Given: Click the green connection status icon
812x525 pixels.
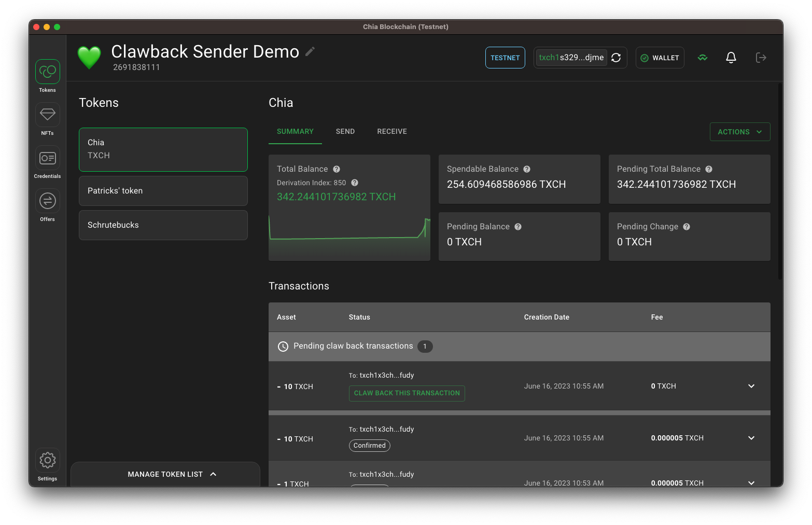Looking at the screenshot, I should [x=703, y=58].
